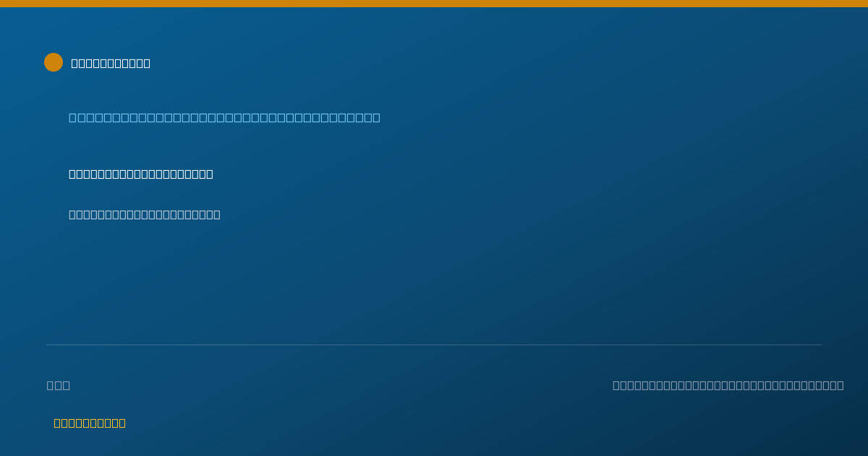Click the first character of the light-blue headline
The height and width of the screenshot is (456, 868).
(x=73, y=117)
